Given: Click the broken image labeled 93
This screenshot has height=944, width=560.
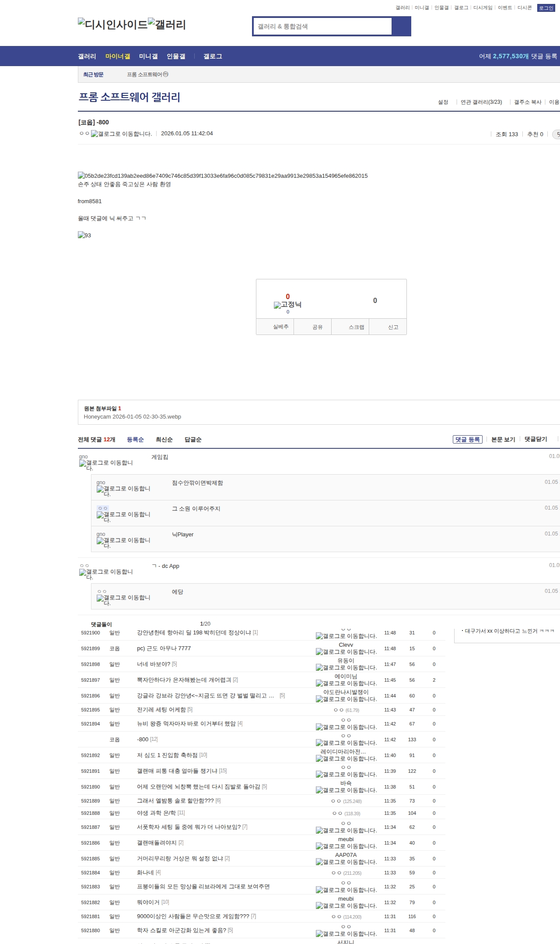Looking at the screenshot, I should [x=84, y=235].
